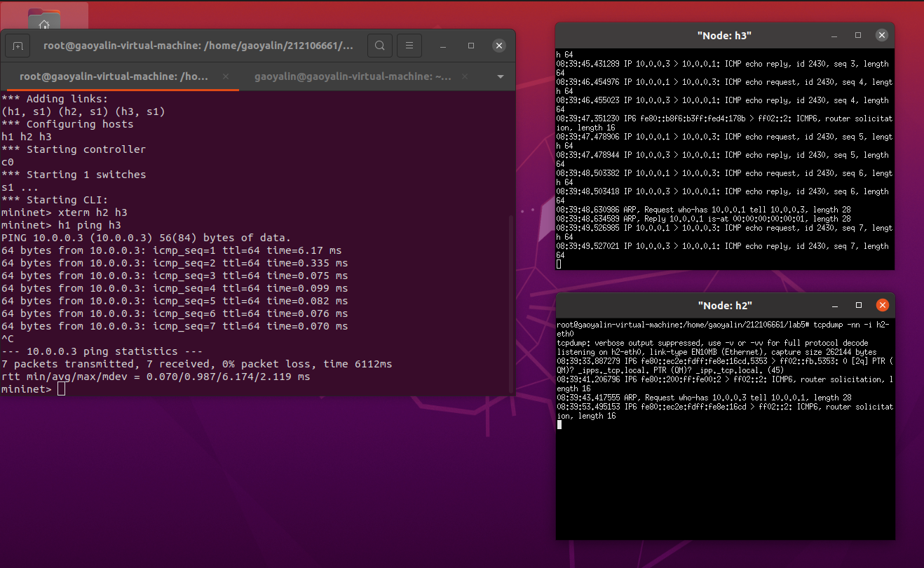This screenshot has height=568, width=924.
Task: Click the h2 08:39:33.887279 IP6 line
Action: tap(725, 365)
